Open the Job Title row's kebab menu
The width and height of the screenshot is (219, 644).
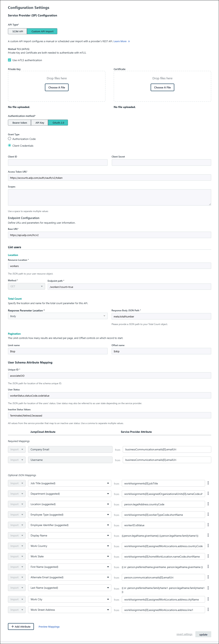coord(208,483)
